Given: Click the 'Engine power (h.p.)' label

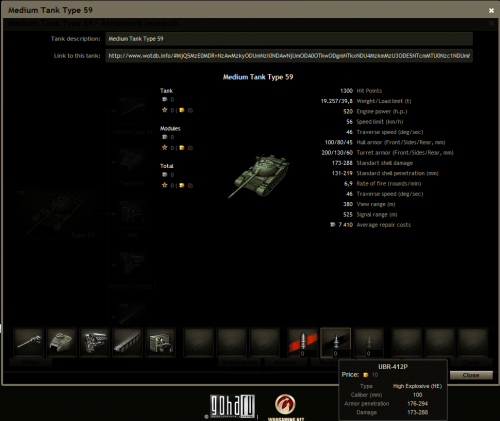Looking at the screenshot, I should pyautogui.click(x=382, y=111).
